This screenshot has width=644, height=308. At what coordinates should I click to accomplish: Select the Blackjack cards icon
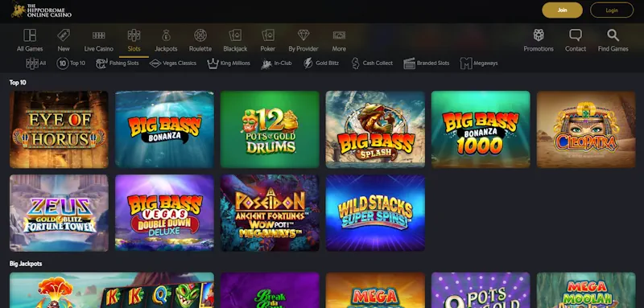(235, 35)
